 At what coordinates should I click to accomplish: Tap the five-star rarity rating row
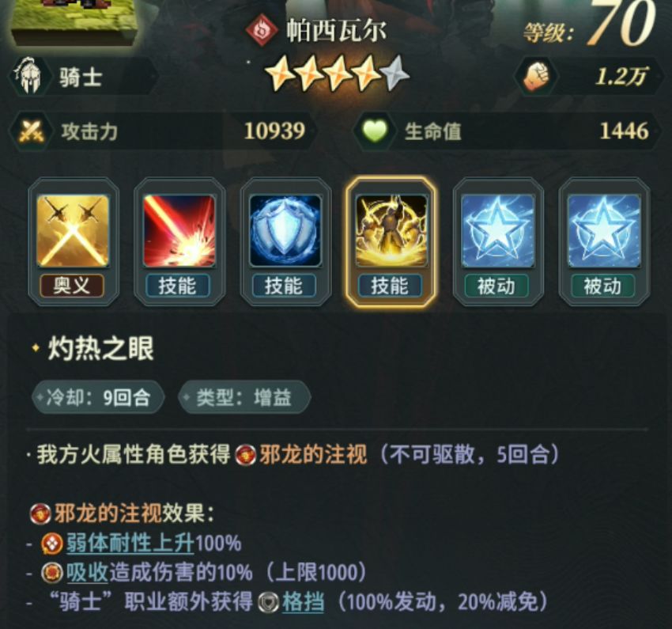tap(338, 74)
